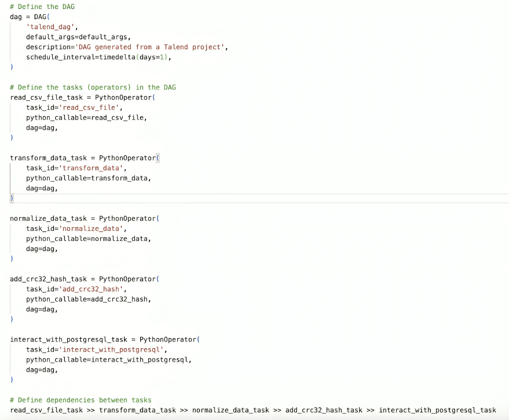
Task: Click the 'add_crc32_hash' task_id string
Action: (91, 289)
